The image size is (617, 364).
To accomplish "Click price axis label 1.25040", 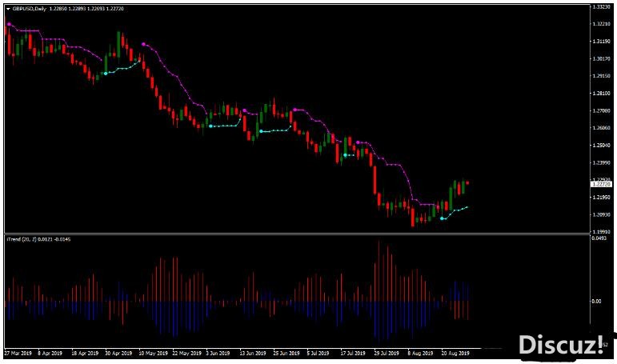I will [601, 146].
